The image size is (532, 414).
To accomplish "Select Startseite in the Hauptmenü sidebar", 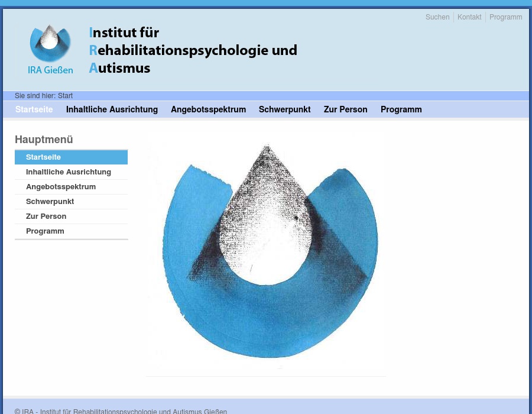I will [43, 157].
